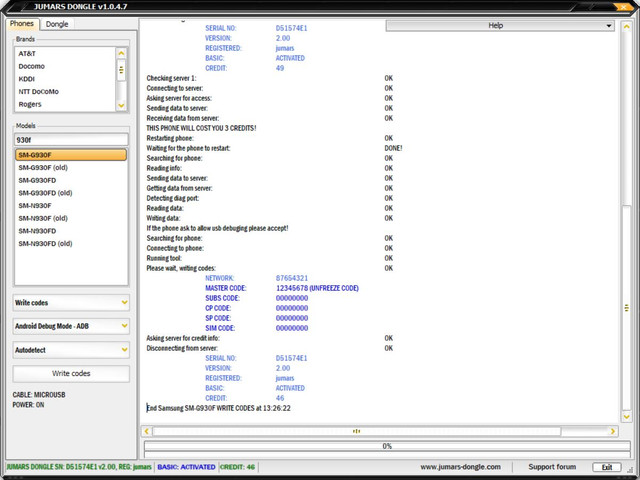
Task: Switch to the Phones tab
Action: click(x=22, y=24)
